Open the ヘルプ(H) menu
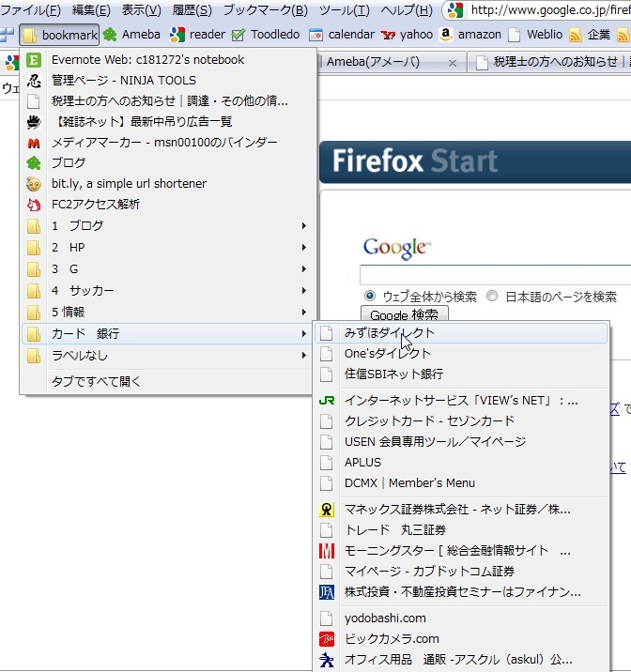 (407, 10)
